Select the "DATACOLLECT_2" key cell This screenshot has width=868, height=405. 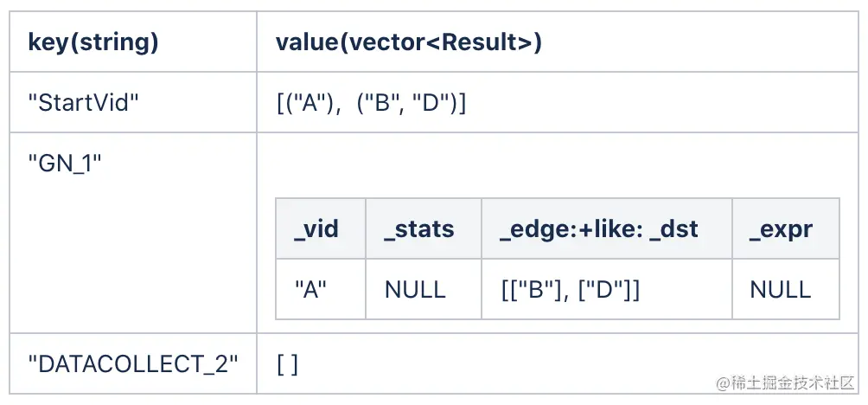[x=133, y=364]
